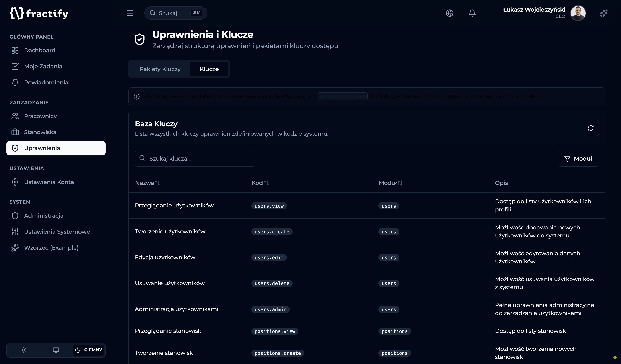Select Uprawnienia in sidebar
Viewport: 621px width, 364px height.
pos(56,148)
